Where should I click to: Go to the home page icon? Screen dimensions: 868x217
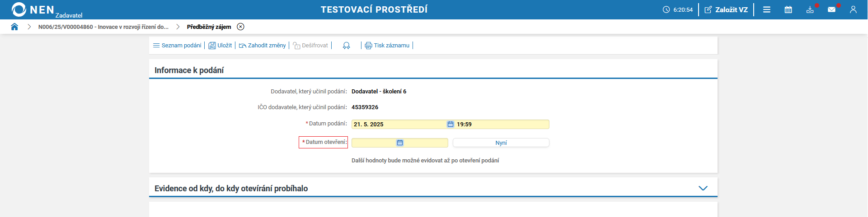[14, 27]
